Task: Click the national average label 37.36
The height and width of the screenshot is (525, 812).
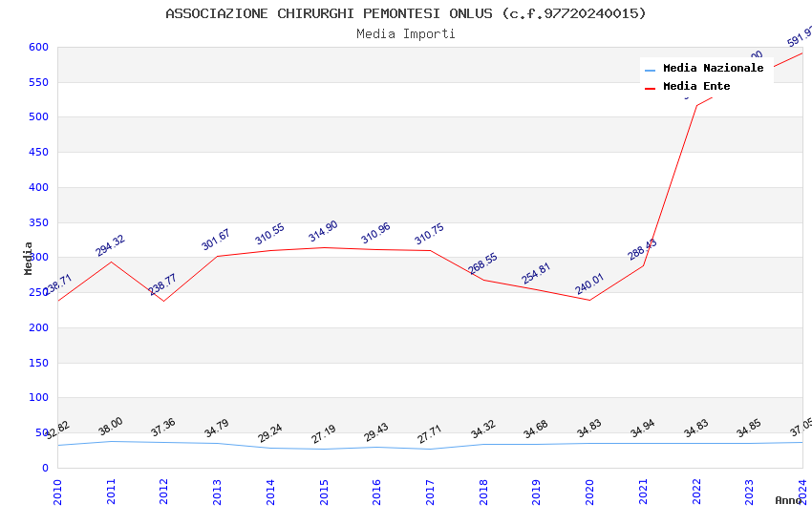Action: 163,428
